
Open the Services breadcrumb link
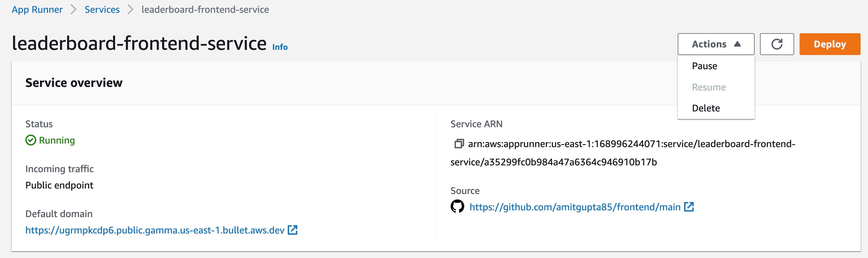pos(102,10)
